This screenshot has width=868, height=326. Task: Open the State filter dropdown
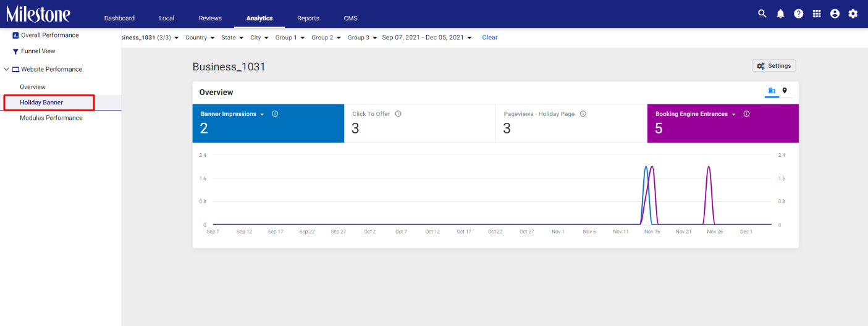tap(232, 38)
